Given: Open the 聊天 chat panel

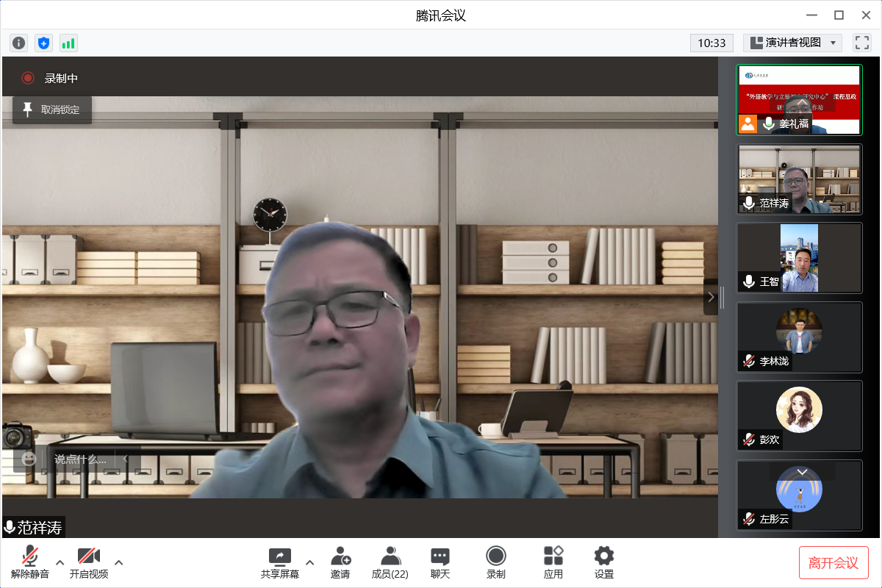Looking at the screenshot, I should (440, 562).
